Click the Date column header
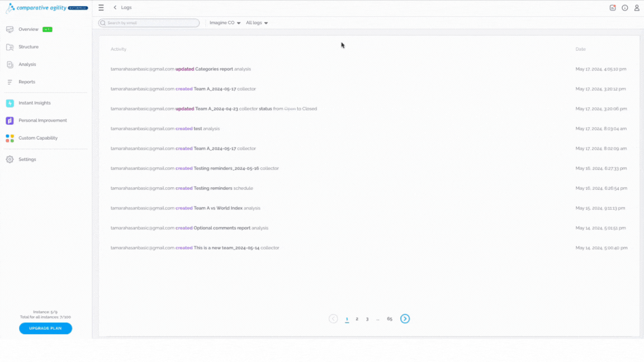The width and height of the screenshot is (644, 362). 580,49
